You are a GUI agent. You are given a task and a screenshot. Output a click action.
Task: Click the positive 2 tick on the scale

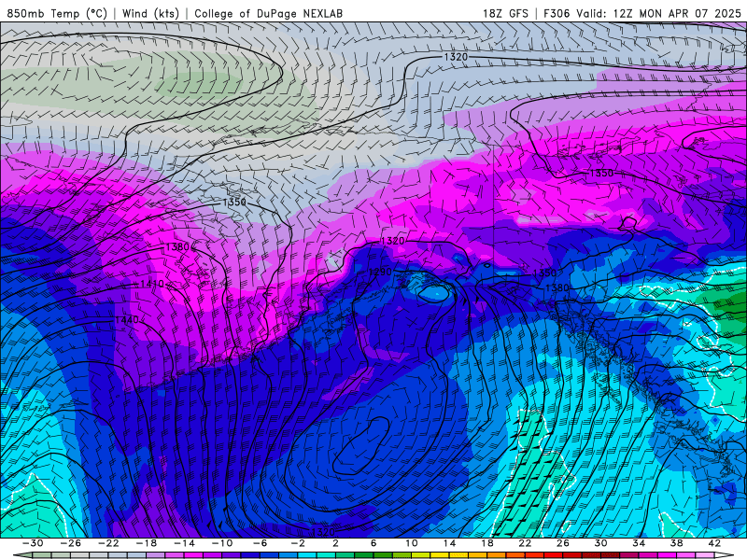click(335, 543)
